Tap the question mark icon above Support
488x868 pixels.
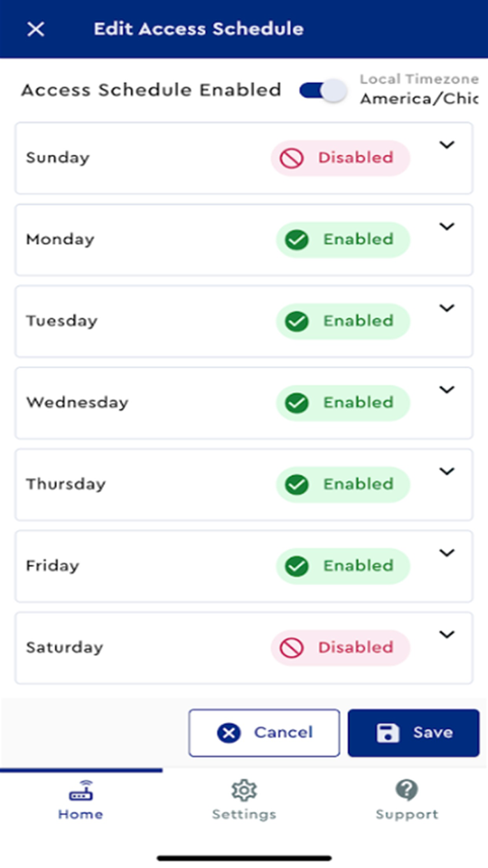point(406,789)
